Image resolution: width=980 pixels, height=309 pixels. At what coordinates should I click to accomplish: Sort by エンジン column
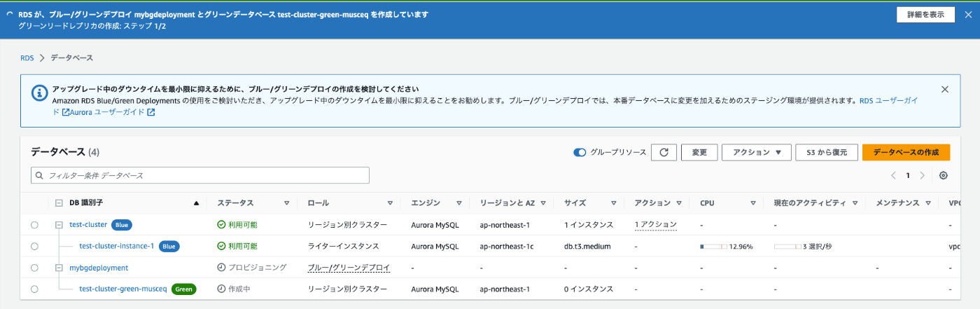click(459, 203)
